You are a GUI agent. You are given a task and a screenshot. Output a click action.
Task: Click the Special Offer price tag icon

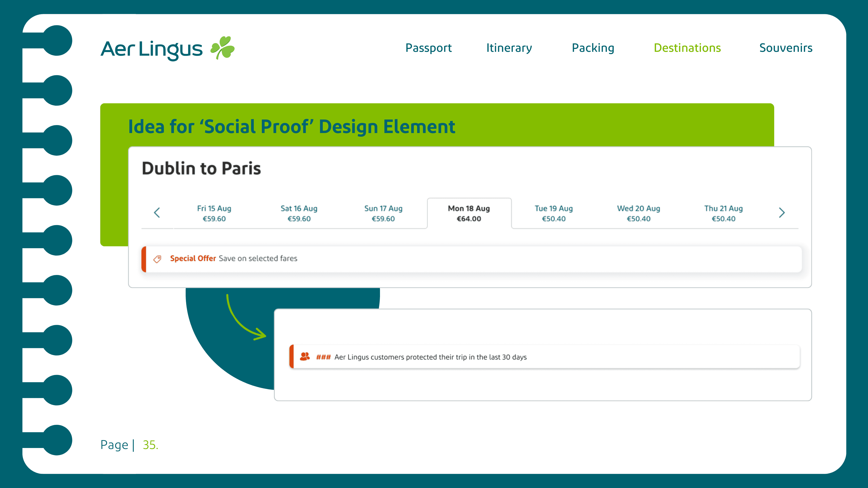(x=157, y=259)
